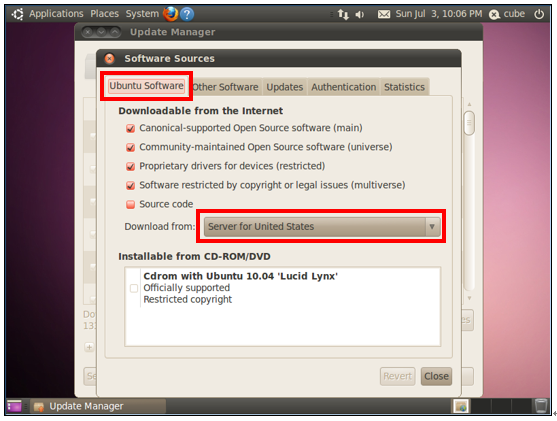
Task: Open the System menu
Action: 142,14
